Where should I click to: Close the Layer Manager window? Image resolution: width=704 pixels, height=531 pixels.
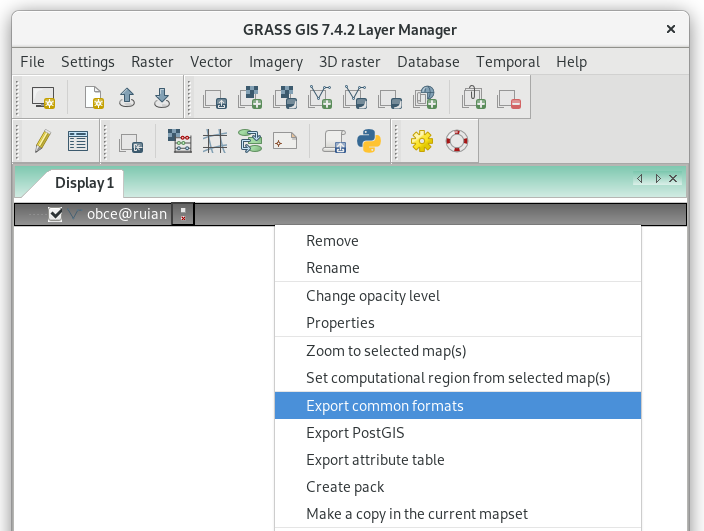tap(671, 29)
